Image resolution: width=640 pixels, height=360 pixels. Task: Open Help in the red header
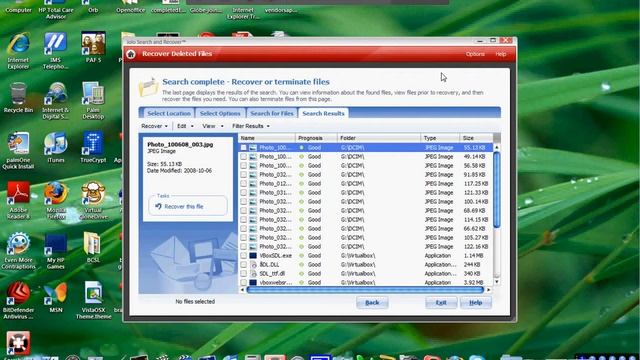coord(501,54)
